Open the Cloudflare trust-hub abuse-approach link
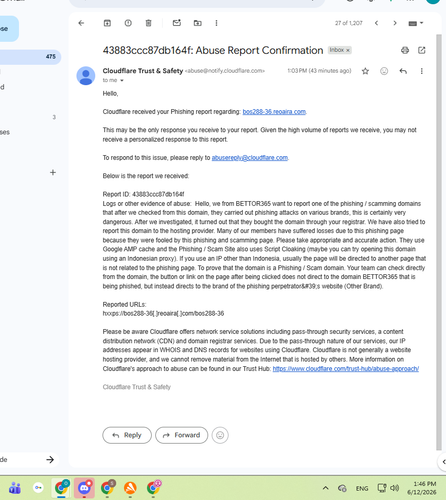Screen dimensions: 446x500 click(346, 369)
